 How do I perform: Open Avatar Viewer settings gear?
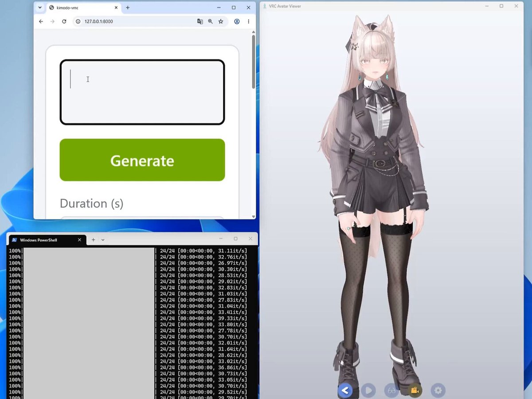pyautogui.click(x=438, y=391)
